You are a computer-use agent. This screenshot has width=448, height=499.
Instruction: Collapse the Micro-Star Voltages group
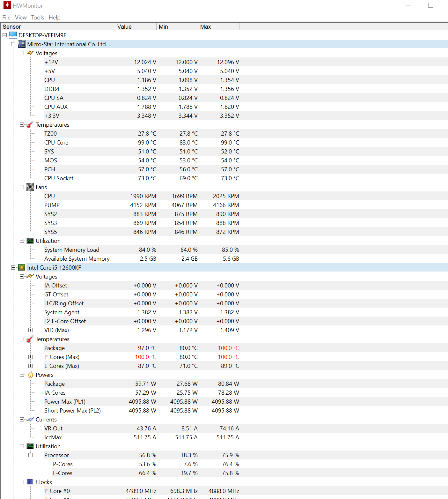[x=22, y=53]
